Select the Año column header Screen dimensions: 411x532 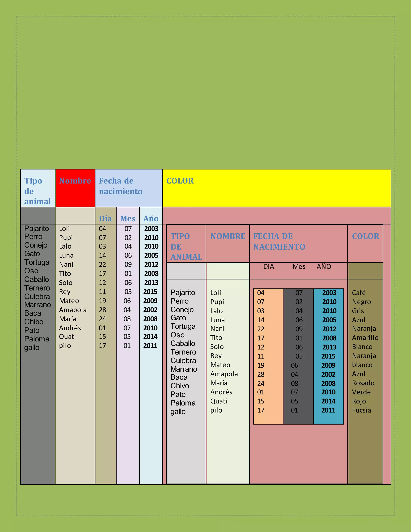point(151,218)
